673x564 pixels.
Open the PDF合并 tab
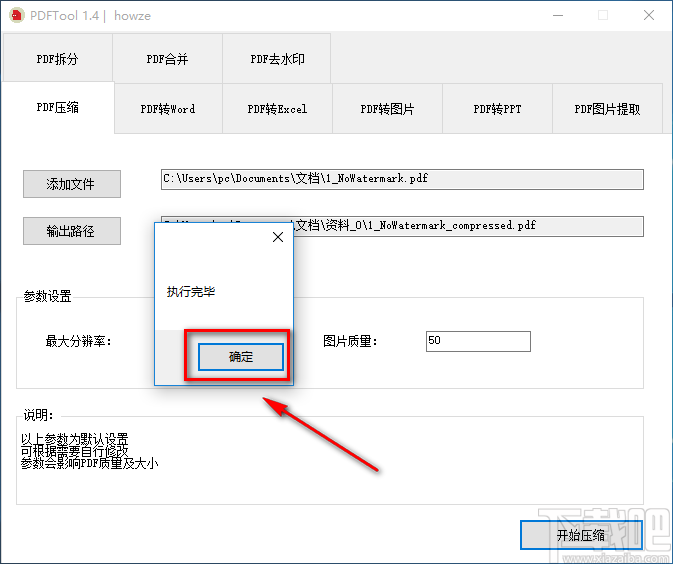167,58
